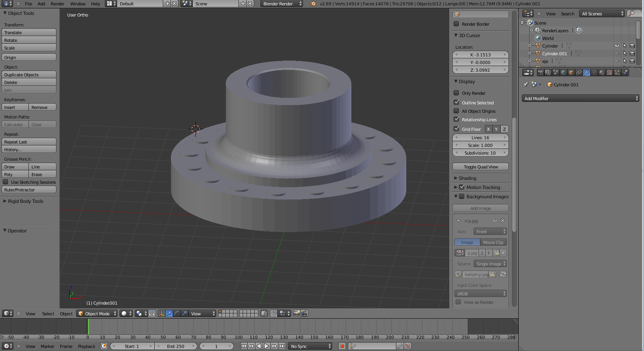The height and width of the screenshot is (351, 644).
Task: Open the World properties globe tab
Action: click(563, 73)
